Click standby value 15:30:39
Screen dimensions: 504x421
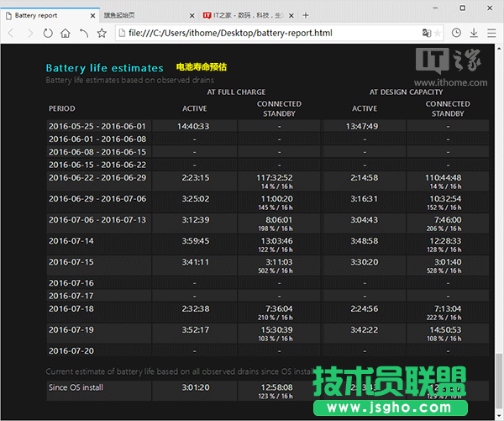[x=276, y=330]
